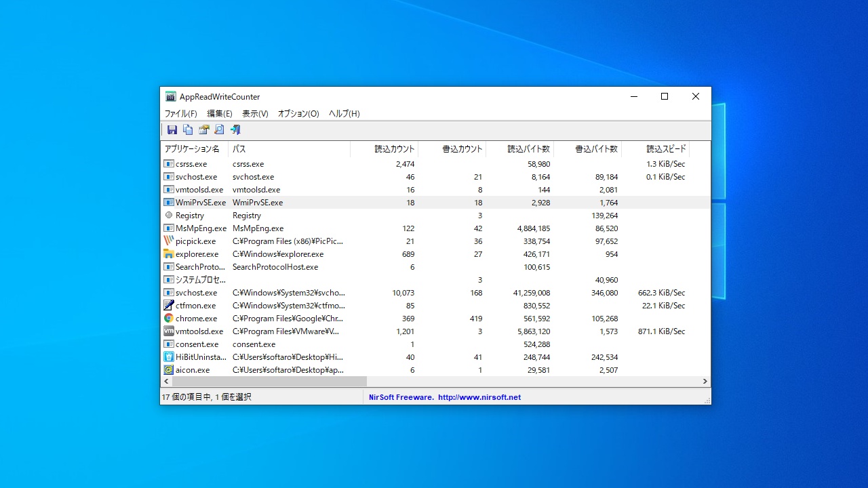Click the SearchProto... row icon
Screen dimensions: 868x488
coord(169,267)
